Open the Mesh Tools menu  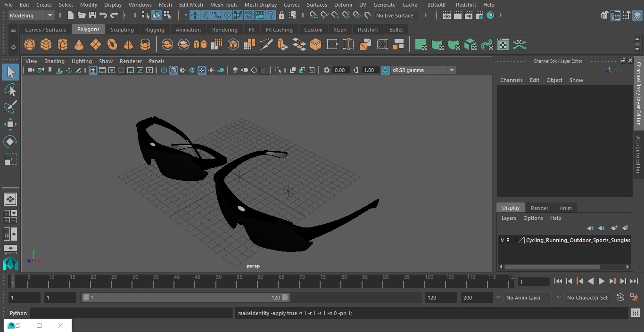coord(223,5)
